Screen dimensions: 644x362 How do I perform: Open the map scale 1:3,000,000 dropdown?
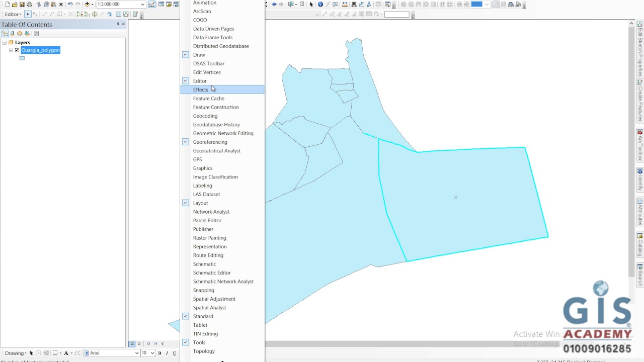pyautogui.click(x=142, y=5)
